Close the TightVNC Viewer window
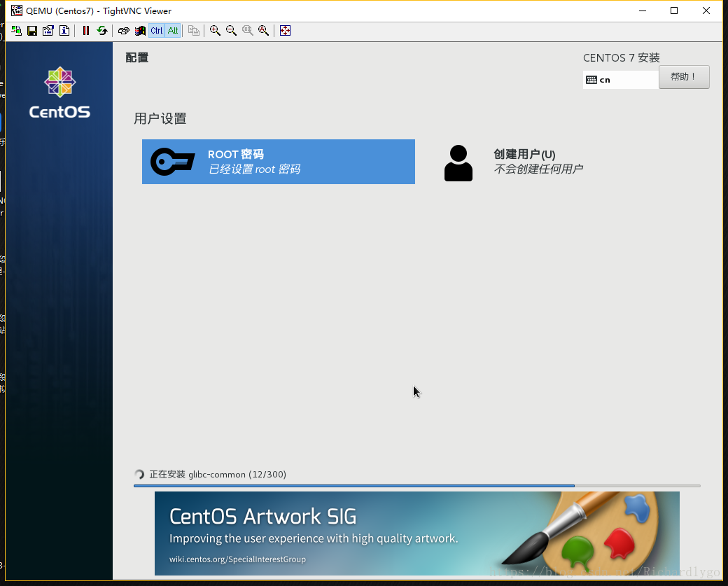Screen dimensions: 728x586 tap(706, 11)
